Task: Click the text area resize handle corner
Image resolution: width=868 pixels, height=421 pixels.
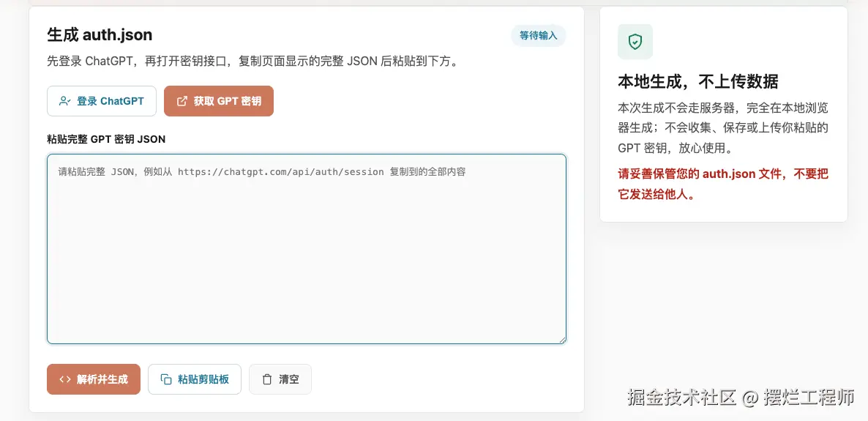Action: point(562,340)
